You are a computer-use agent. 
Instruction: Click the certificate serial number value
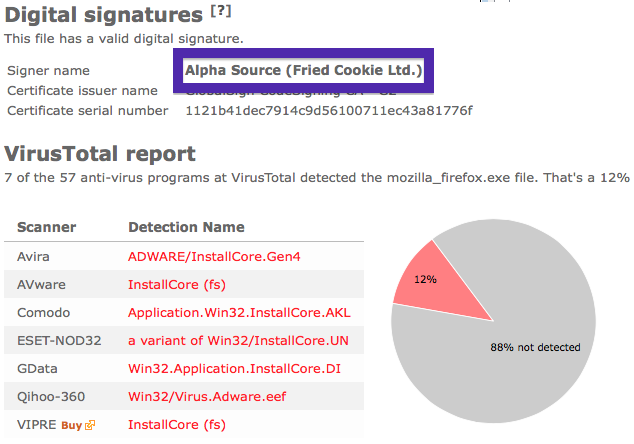point(329,111)
